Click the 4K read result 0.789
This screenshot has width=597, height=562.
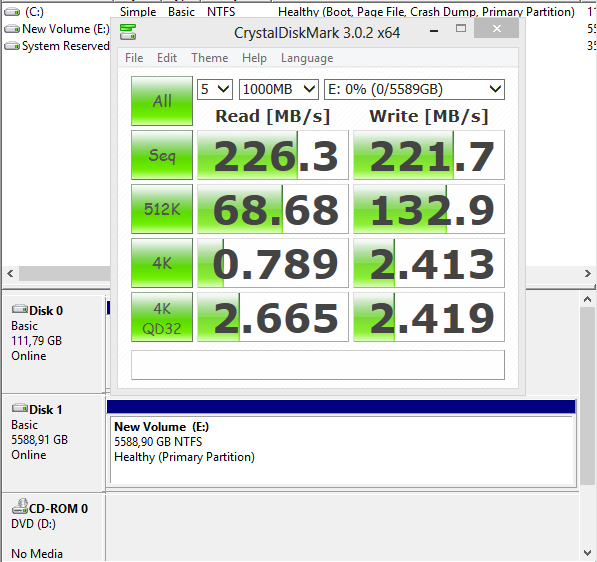273,263
